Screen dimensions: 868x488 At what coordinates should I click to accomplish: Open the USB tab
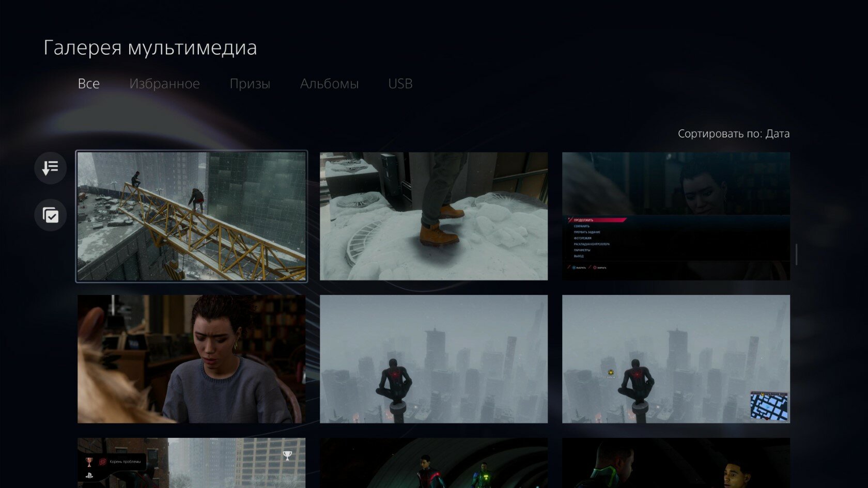400,84
